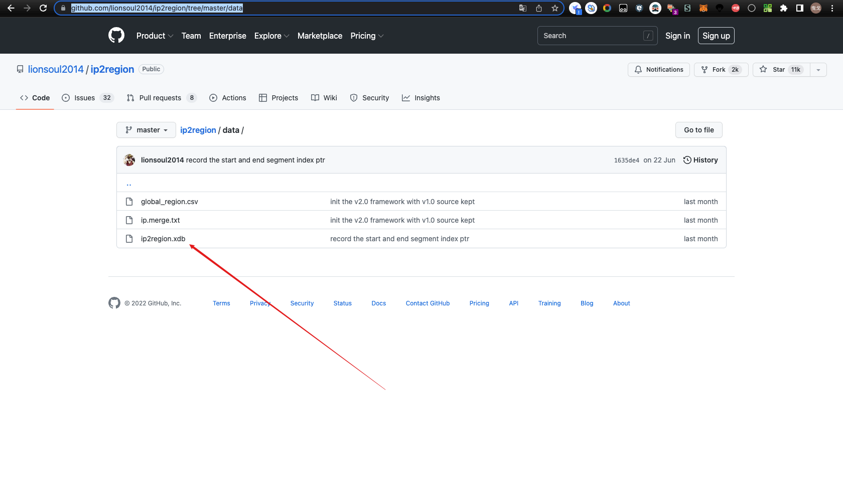Open the lionsoul2014 owner link
This screenshot has width=843, height=504.
(x=56, y=69)
